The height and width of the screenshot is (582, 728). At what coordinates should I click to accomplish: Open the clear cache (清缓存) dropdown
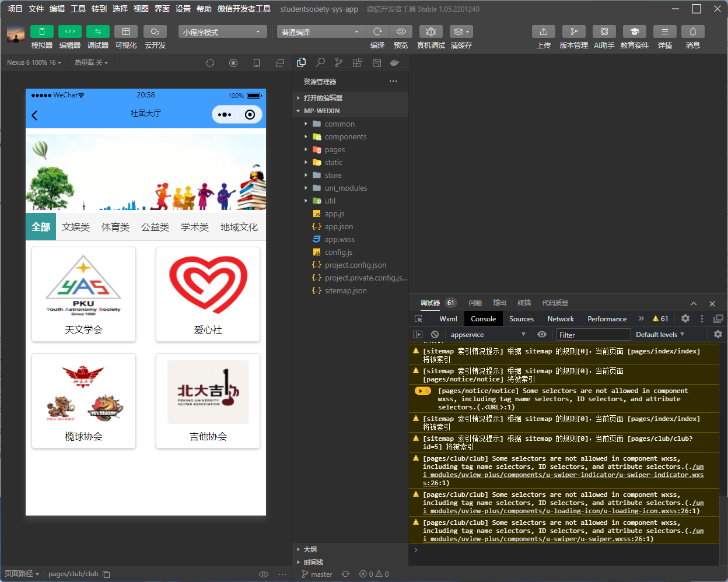coord(461,31)
